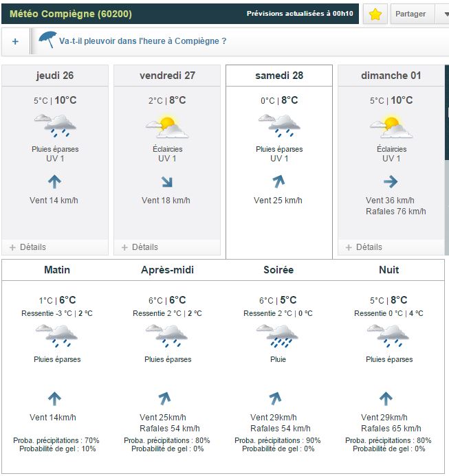Expand the plus button beside rain question

pos(15,41)
